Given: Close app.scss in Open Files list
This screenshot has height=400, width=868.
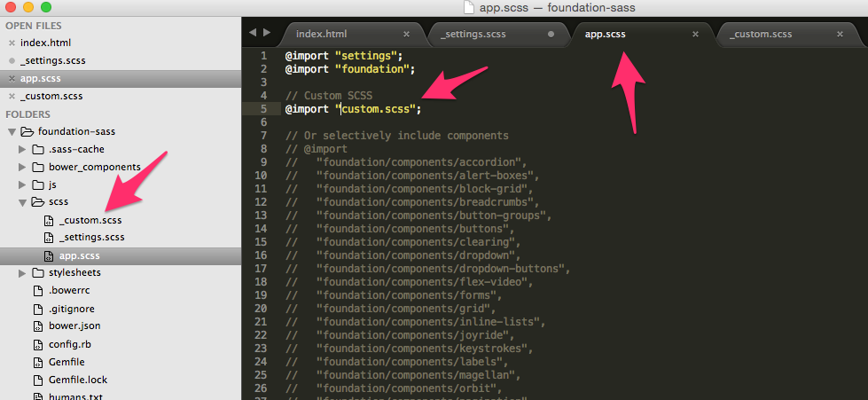Looking at the screenshot, I should point(12,79).
